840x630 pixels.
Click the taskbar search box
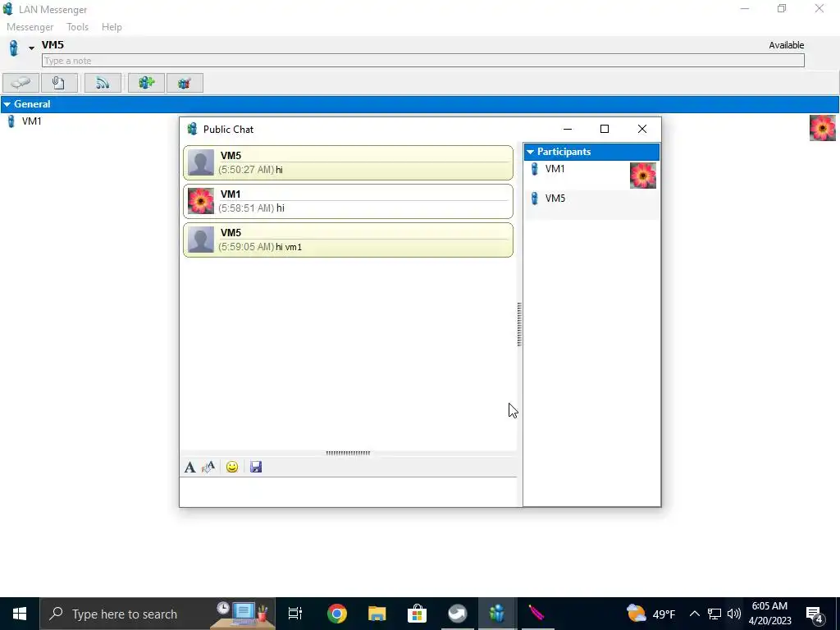click(x=157, y=614)
